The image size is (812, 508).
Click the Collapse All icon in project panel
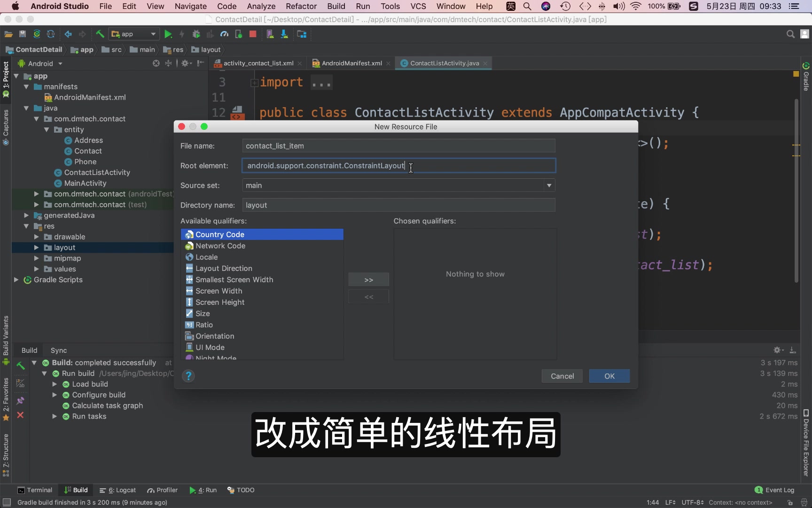[x=168, y=63]
